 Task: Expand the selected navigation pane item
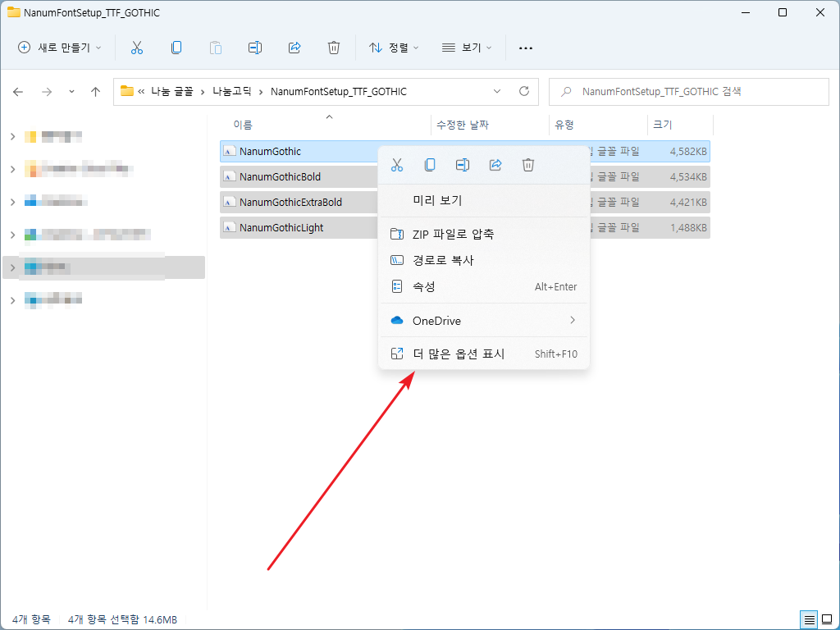coord(13,267)
